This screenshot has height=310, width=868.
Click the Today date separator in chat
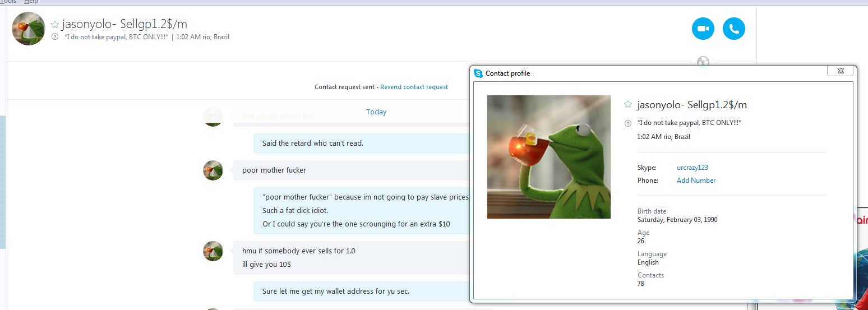pyautogui.click(x=376, y=112)
